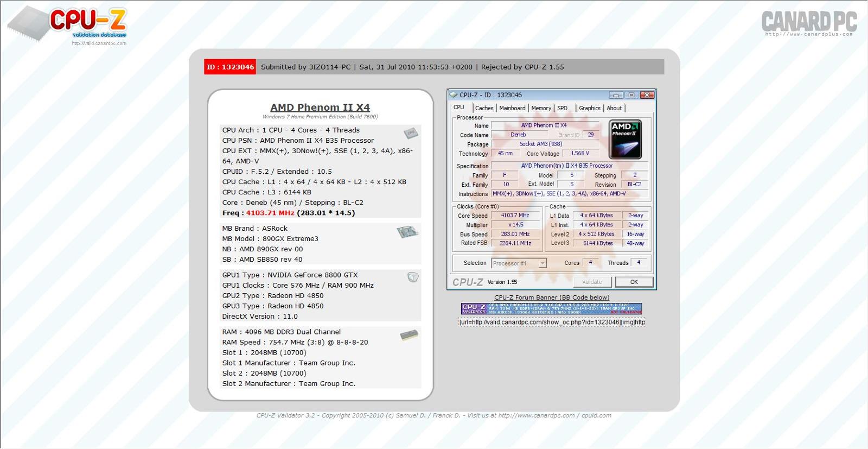Click the CPU-Z window title icon
Image resolution: width=868 pixels, height=449 pixels.
point(454,94)
